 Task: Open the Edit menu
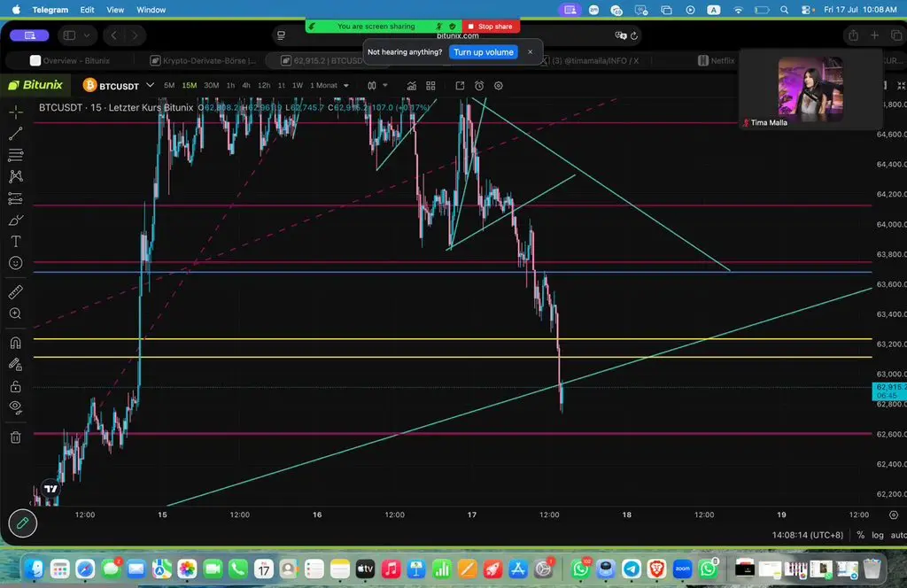click(x=88, y=10)
